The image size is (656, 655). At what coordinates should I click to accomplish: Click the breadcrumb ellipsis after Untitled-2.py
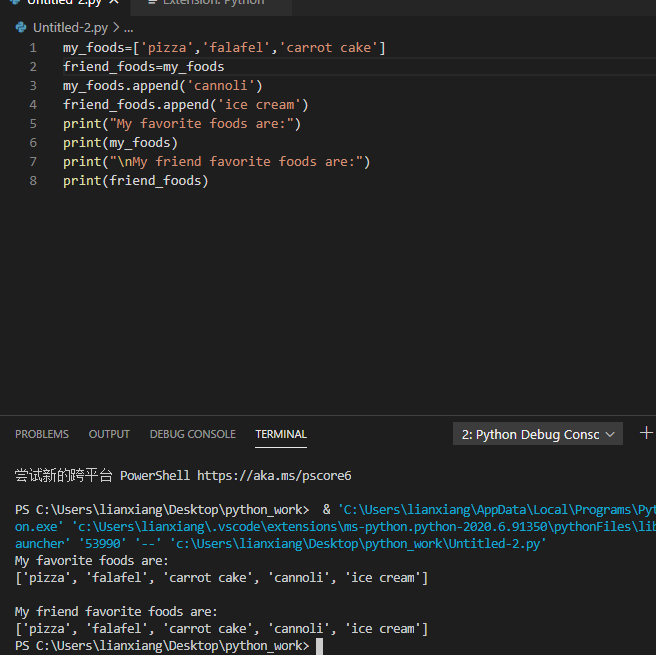coord(128,28)
